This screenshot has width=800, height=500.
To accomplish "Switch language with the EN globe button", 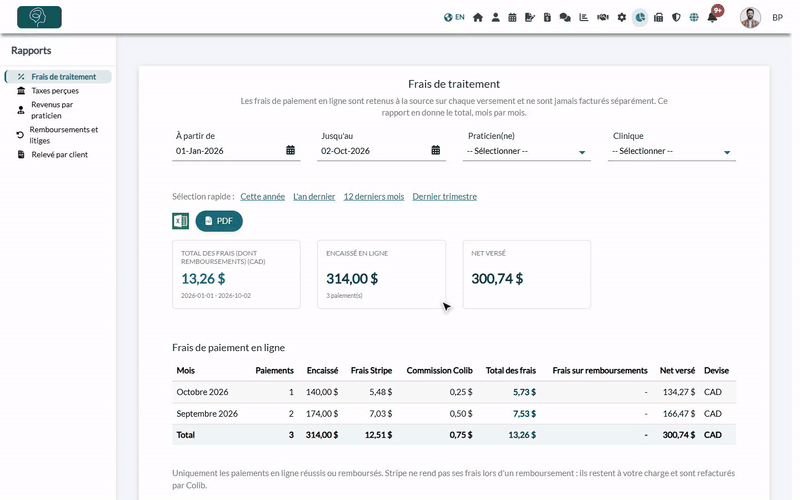I will pyautogui.click(x=454, y=17).
